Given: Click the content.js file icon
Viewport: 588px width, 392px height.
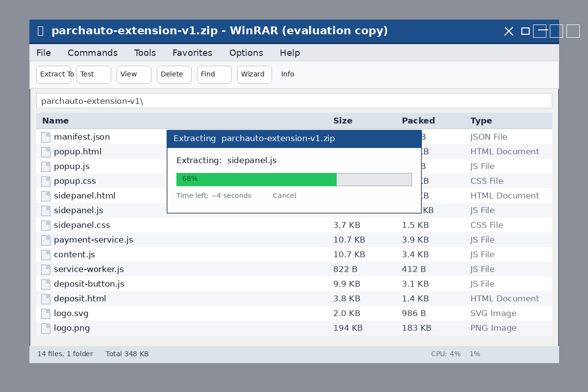Looking at the screenshot, I should [46, 255].
